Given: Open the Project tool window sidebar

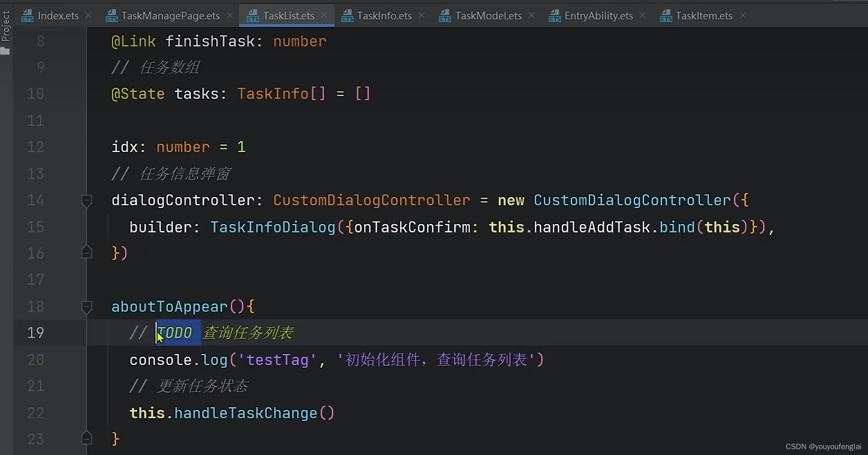Looking at the screenshot, I should 5,32.
